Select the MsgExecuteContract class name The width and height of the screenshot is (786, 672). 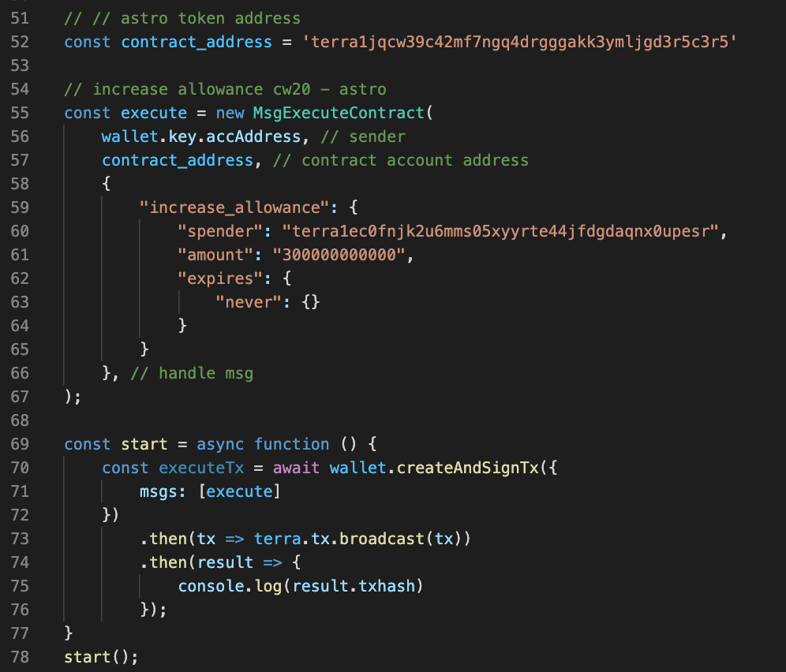coord(339,113)
